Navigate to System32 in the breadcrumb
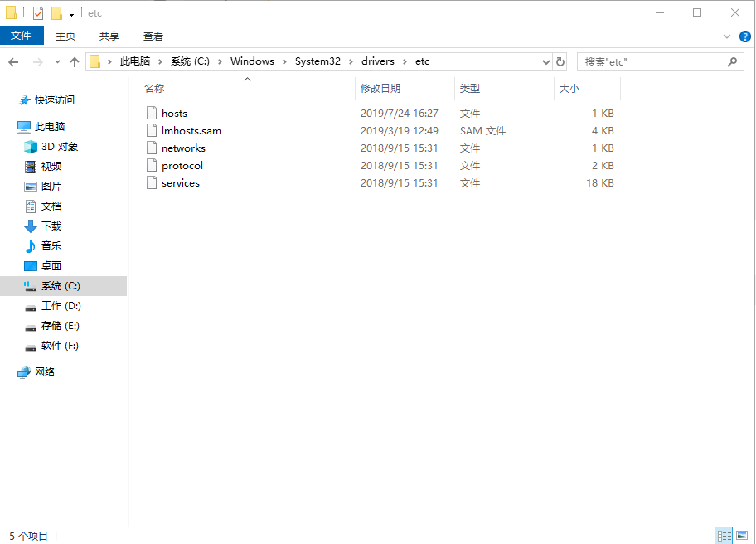Viewport: 756px width, 544px height. tap(317, 61)
